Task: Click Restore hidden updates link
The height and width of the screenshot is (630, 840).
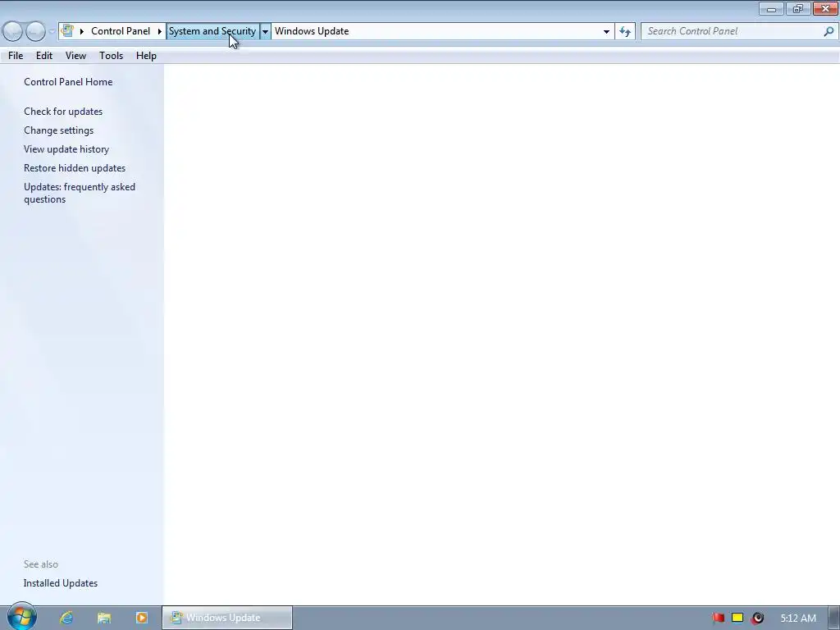Action: point(75,167)
